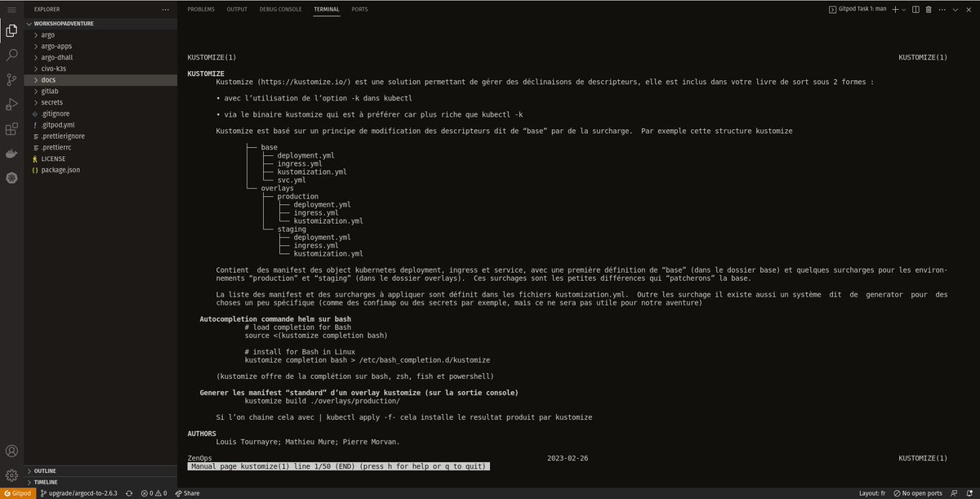Expand the OUTLINE section
980x499 pixels.
click(x=100, y=471)
